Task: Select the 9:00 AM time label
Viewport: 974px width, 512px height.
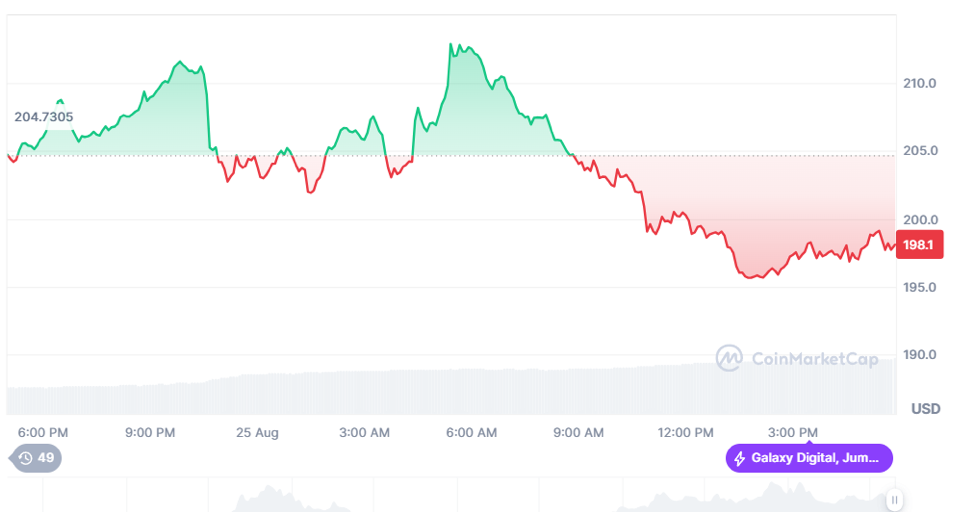Action: [578, 433]
